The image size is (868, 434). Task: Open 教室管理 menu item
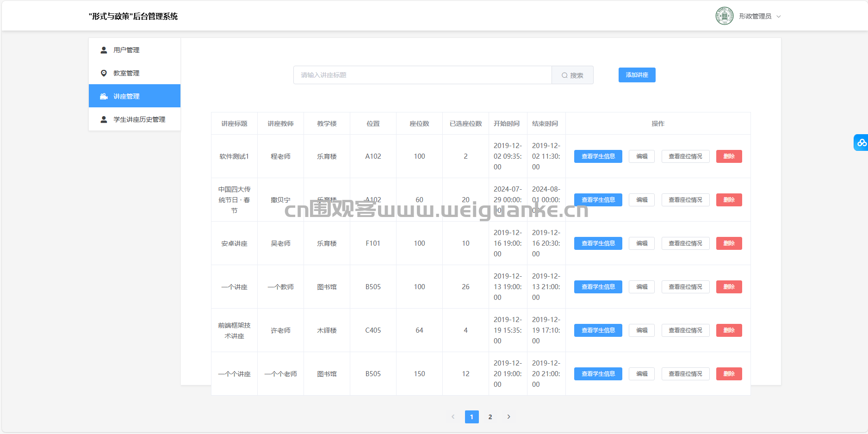tap(135, 73)
